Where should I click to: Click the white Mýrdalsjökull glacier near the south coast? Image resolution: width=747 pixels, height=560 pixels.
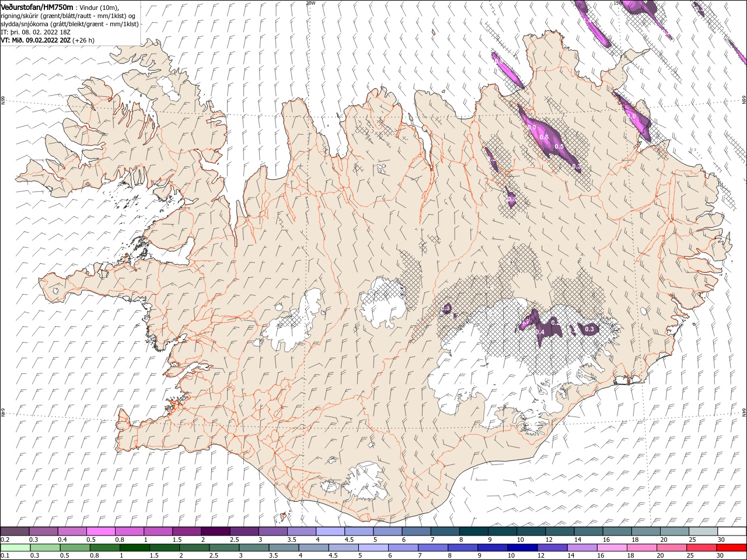tap(365, 481)
